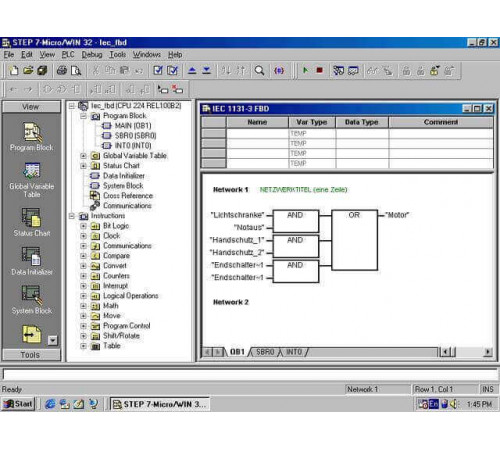The image size is (500, 450).
Task: Click Internet Explorer quick launch icon
Action: pyautogui.click(x=50, y=404)
